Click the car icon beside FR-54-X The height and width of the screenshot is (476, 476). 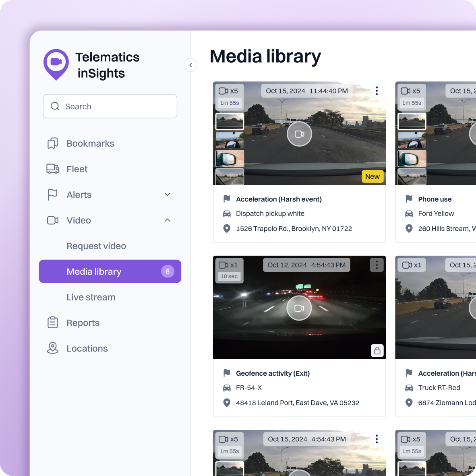pos(227,388)
